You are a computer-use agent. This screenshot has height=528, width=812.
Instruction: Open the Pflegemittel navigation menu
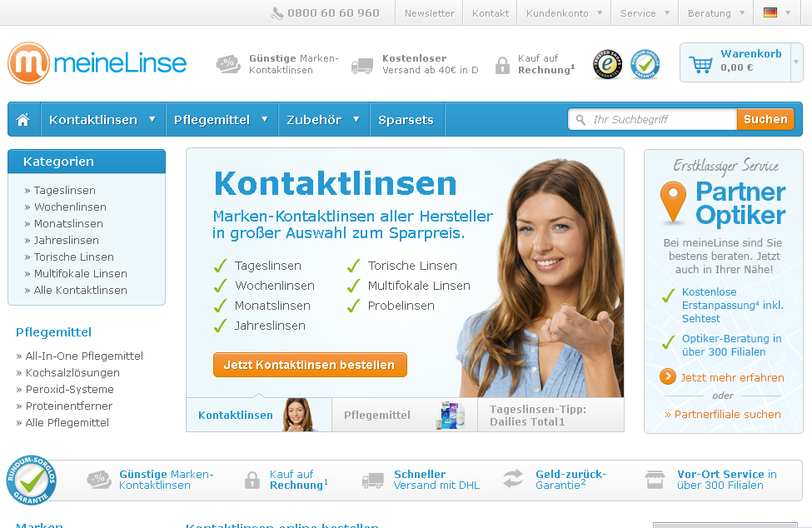click(222, 120)
